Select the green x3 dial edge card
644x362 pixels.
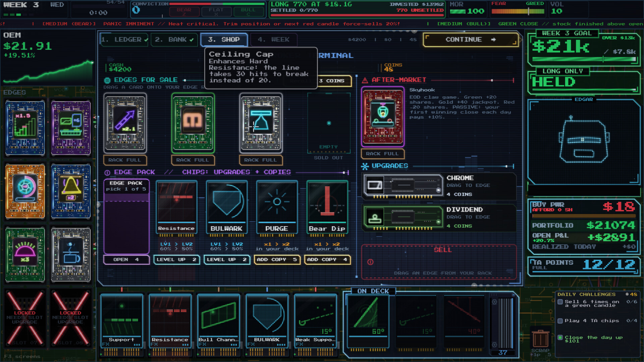tap(25, 254)
